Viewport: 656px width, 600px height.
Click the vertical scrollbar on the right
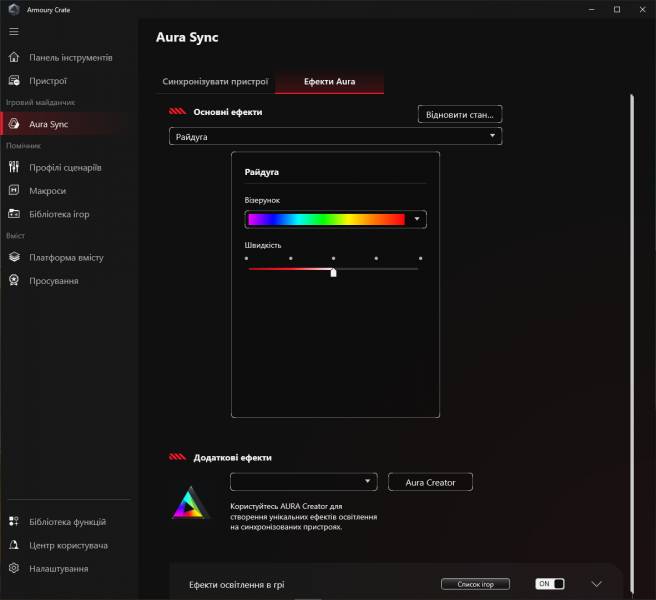click(632, 343)
